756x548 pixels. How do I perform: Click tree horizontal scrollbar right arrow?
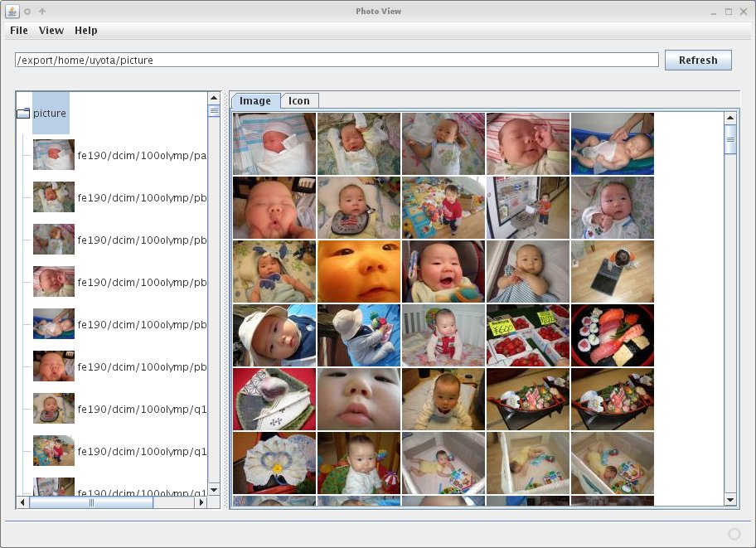(x=201, y=502)
